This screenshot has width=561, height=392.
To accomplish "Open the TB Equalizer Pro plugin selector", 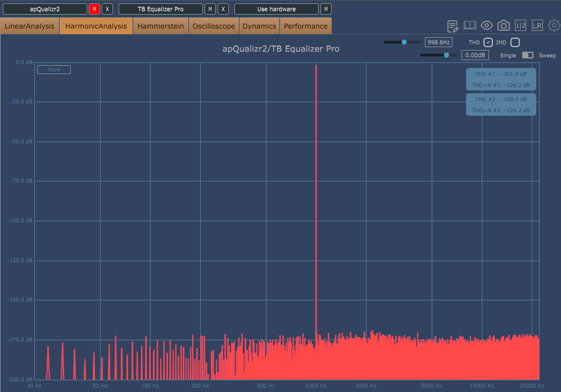I will point(161,9).
